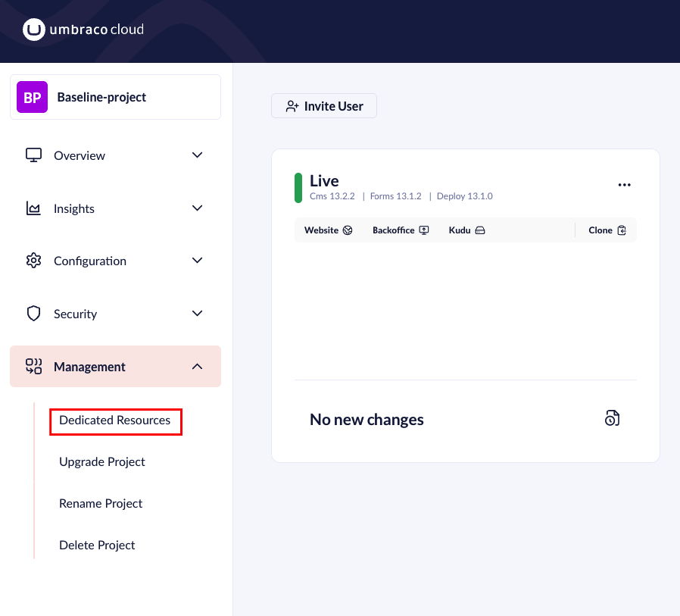Screen dimensions: 680x616
Task: Open Upgrade Project
Action: coord(102,462)
